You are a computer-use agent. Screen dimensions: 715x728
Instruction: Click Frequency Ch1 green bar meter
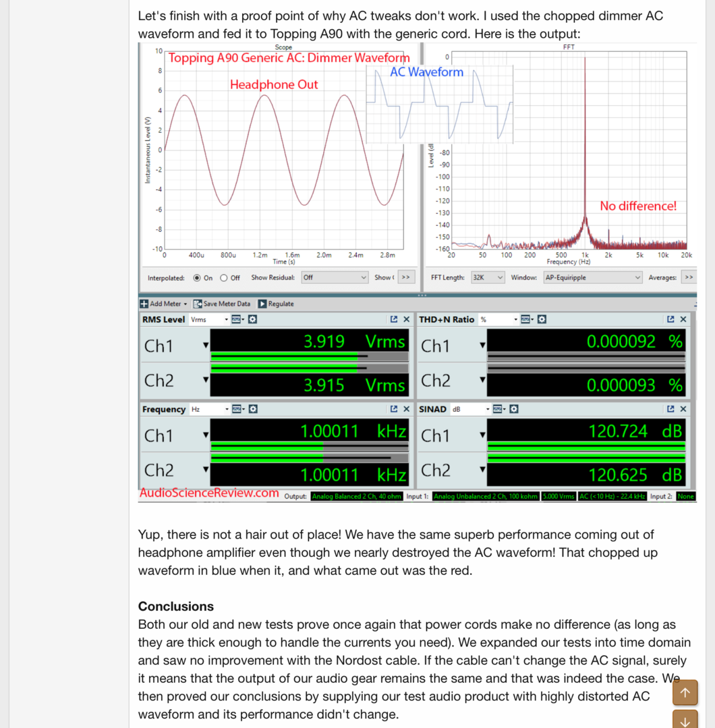click(310, 446)
